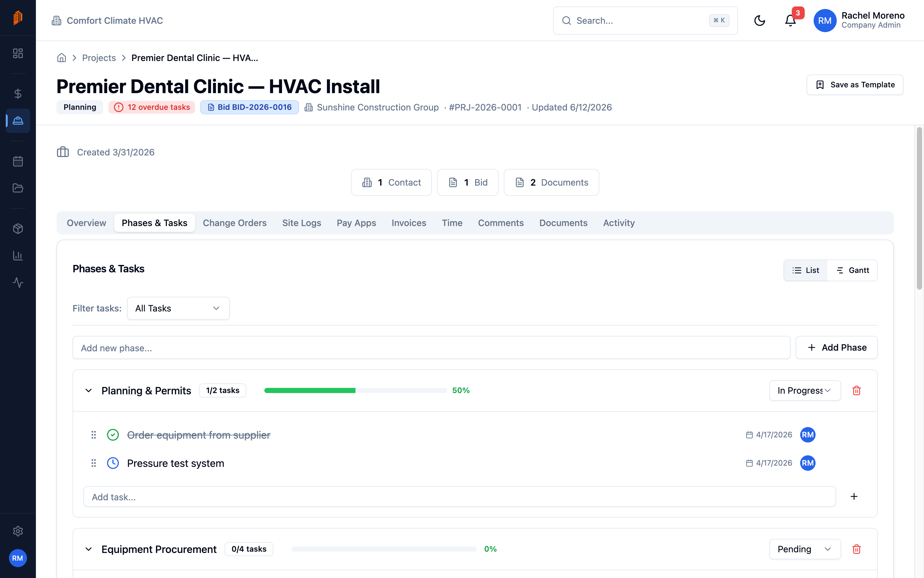Uncheck completed Order equipment from supplier task
Image resolution: width=924 pixels, height=578 pixels.
tap(113, 435)
